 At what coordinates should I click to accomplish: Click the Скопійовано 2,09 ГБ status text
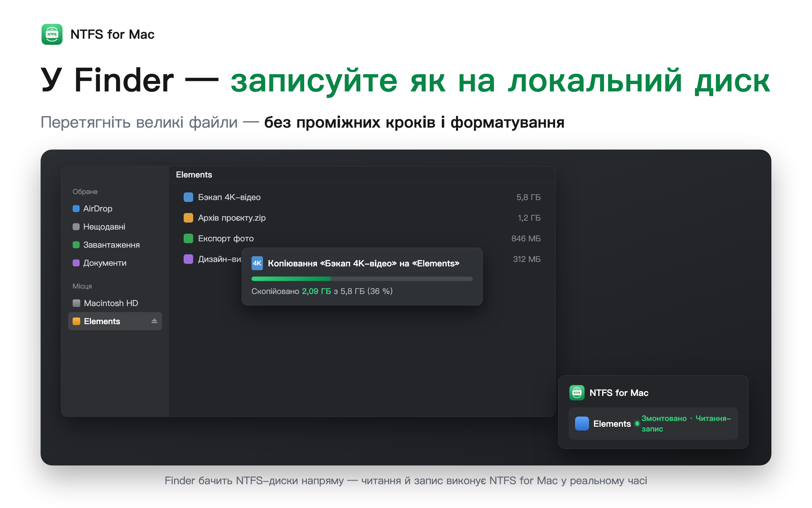322,291
